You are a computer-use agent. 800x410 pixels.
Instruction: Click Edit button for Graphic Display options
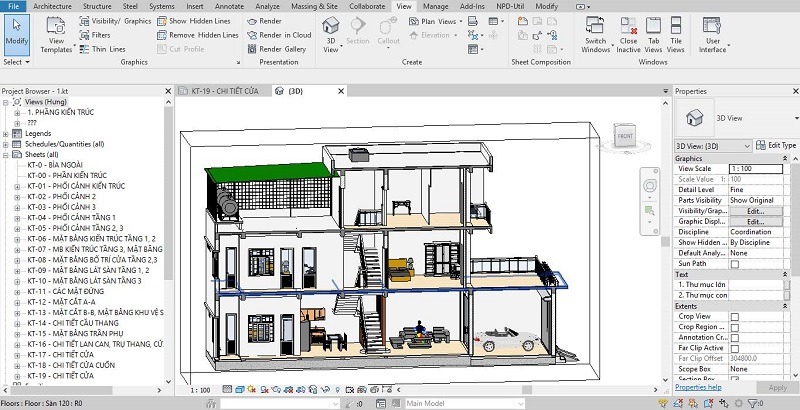click(x=756, y=222)
